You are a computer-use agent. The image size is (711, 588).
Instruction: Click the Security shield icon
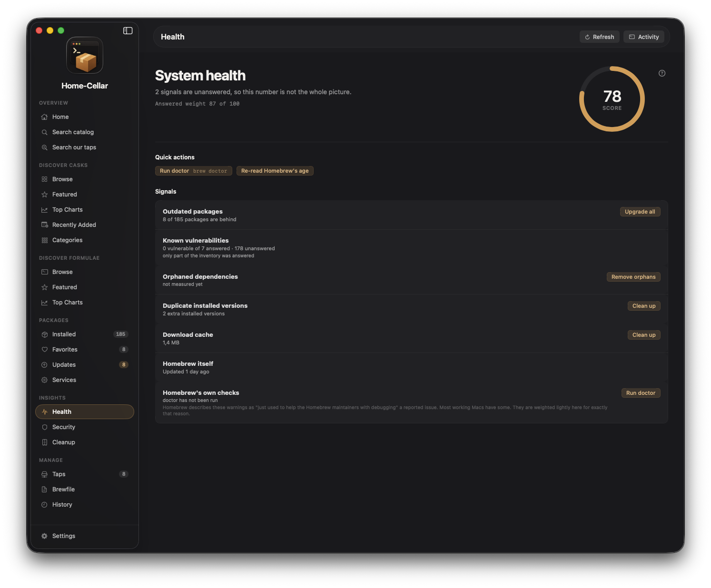(44, 427)
